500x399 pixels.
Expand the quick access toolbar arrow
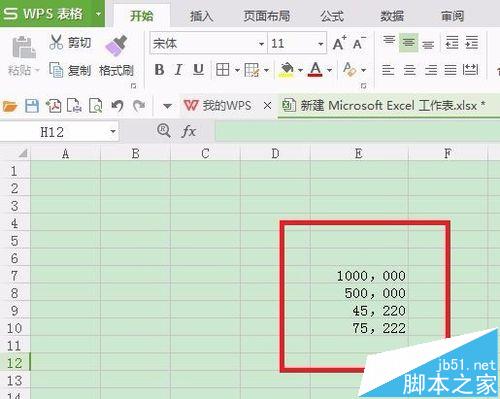coord(167,106)
